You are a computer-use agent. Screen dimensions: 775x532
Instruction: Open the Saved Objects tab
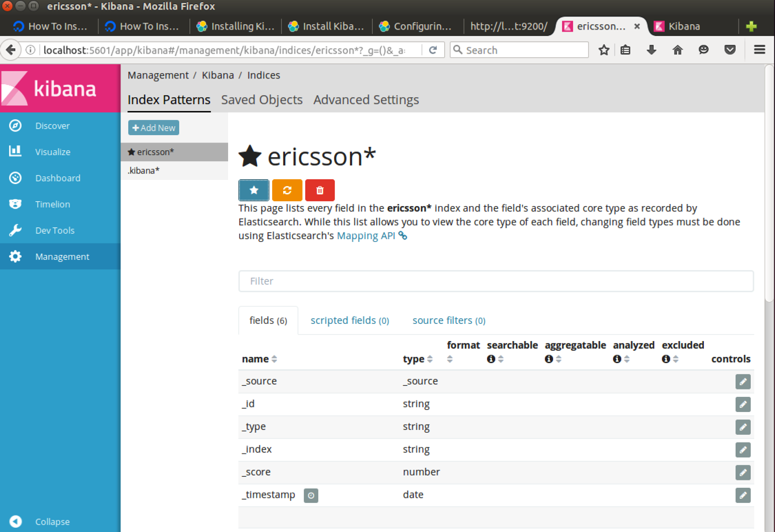point(262,100)
